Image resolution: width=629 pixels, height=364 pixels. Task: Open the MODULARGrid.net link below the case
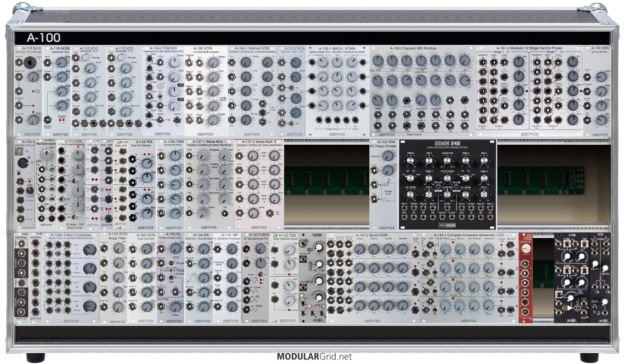click(314, 357)
